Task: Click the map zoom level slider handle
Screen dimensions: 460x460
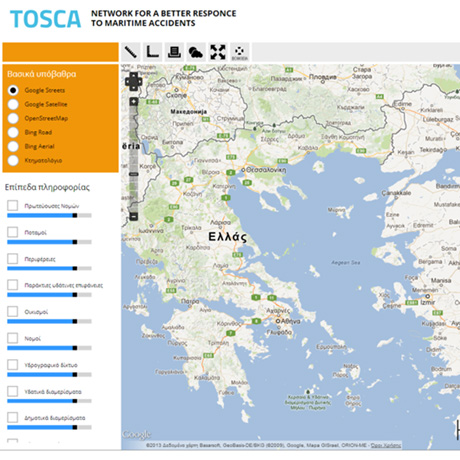Action: (133, 174)
